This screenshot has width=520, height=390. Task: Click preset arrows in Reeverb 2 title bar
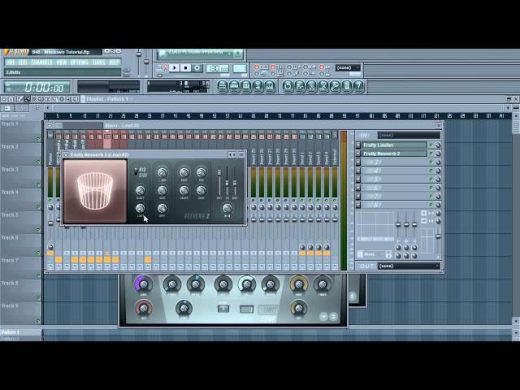coord(232,155)
